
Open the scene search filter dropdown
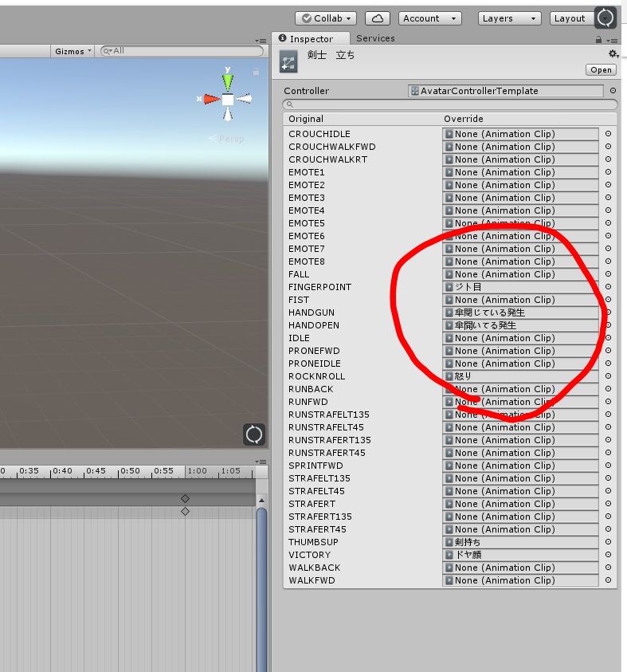[x=108, y=51]
